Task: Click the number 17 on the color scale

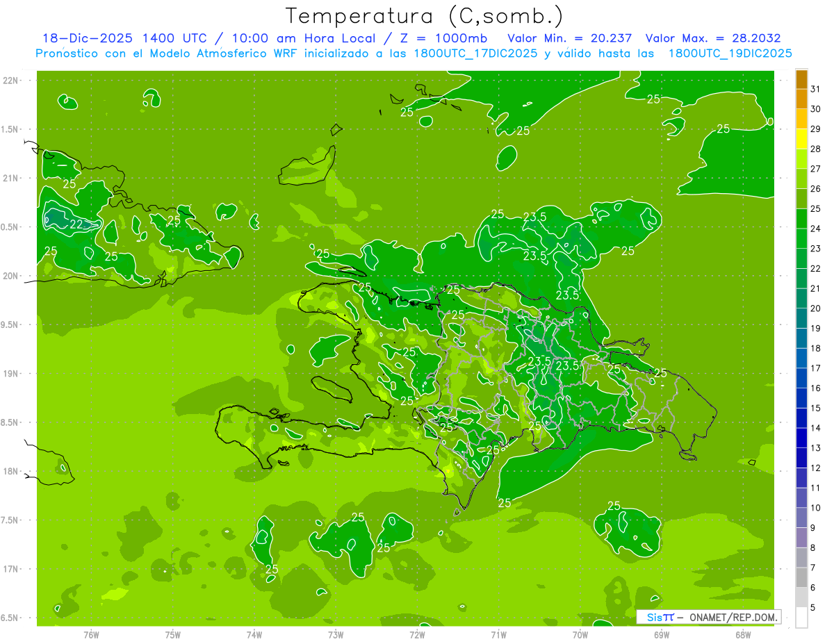Action: click(x=815, y=368)
